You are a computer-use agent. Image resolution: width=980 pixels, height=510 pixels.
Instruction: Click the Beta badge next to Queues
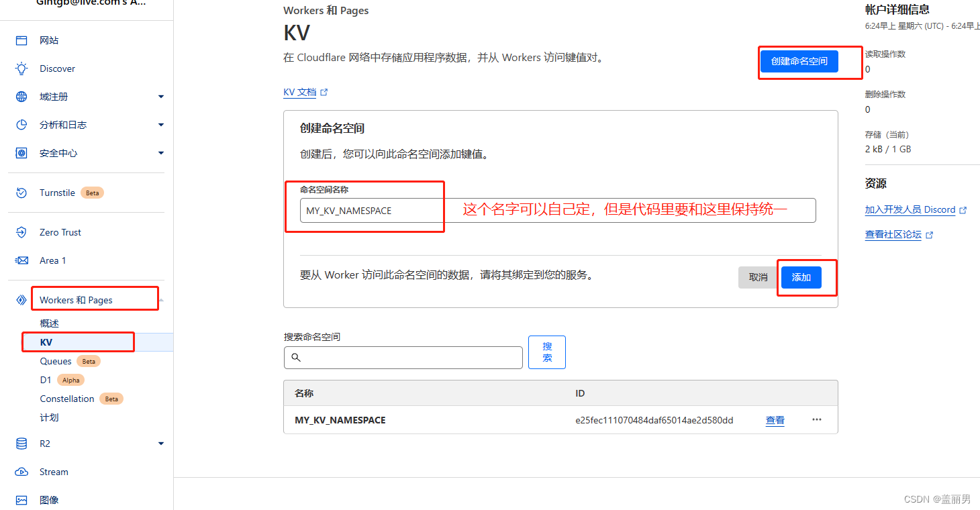89,361
